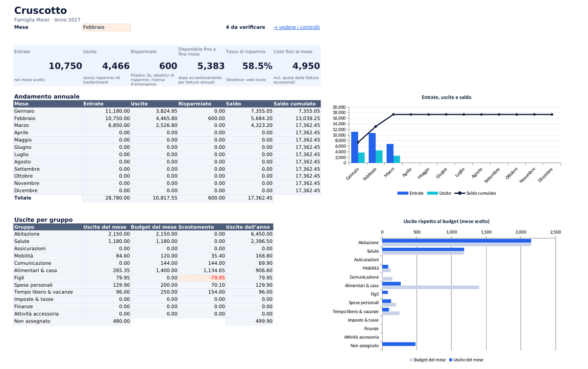Click the 'Non assegnato' yearly value 499.90
Screen dimensions: 588x369
tap(249, 321)
